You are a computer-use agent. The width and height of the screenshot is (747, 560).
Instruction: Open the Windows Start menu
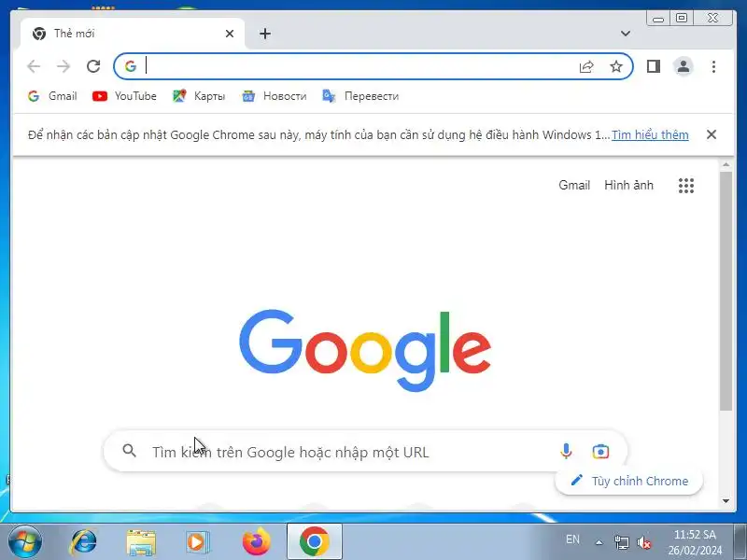[25, 542]
